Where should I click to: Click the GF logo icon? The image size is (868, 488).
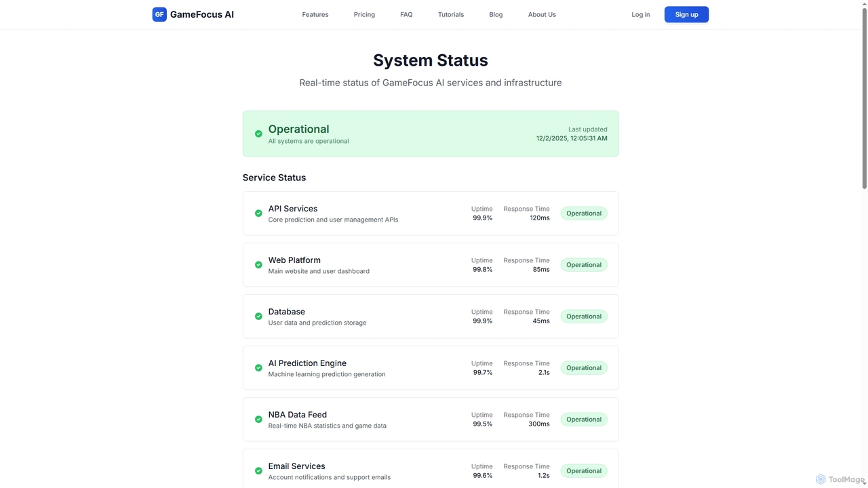(159, 14)
